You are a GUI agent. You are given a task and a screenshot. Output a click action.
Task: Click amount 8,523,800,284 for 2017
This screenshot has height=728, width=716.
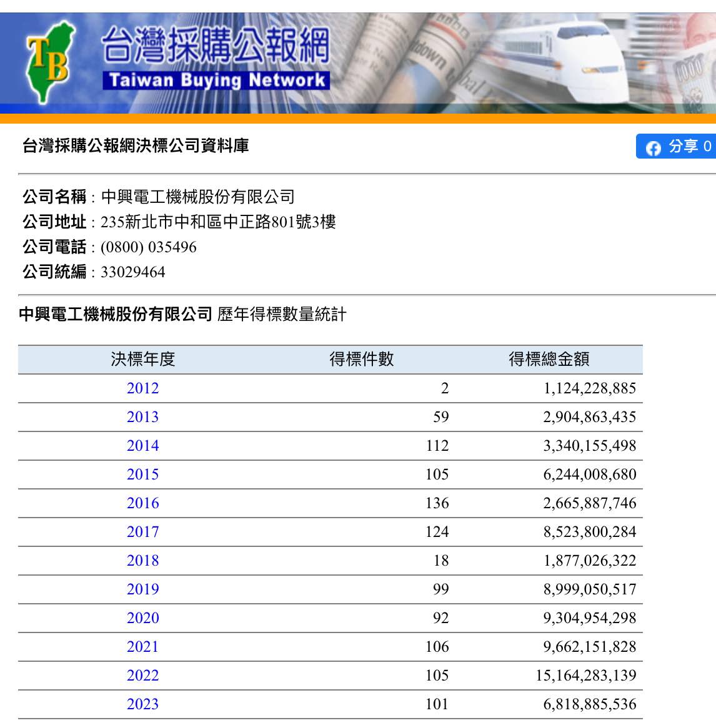[590, 532]
